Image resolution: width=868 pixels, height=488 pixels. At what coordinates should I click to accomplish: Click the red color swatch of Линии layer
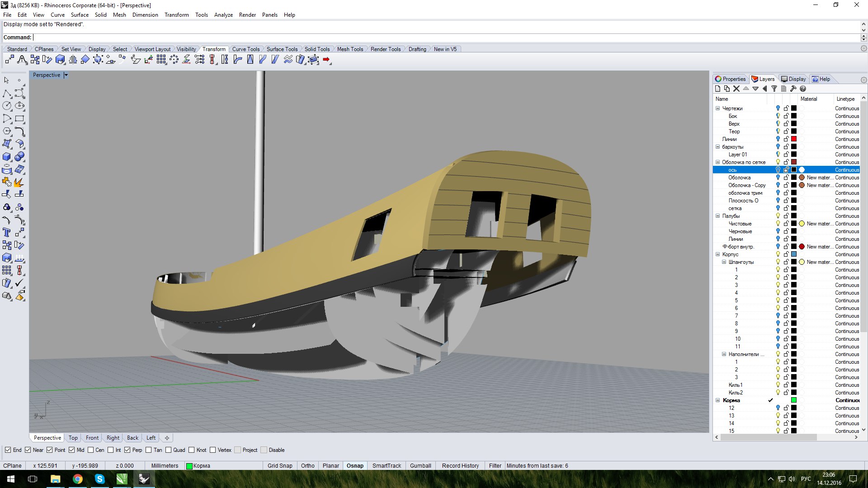pyautogui.click(x=794, y=139)
